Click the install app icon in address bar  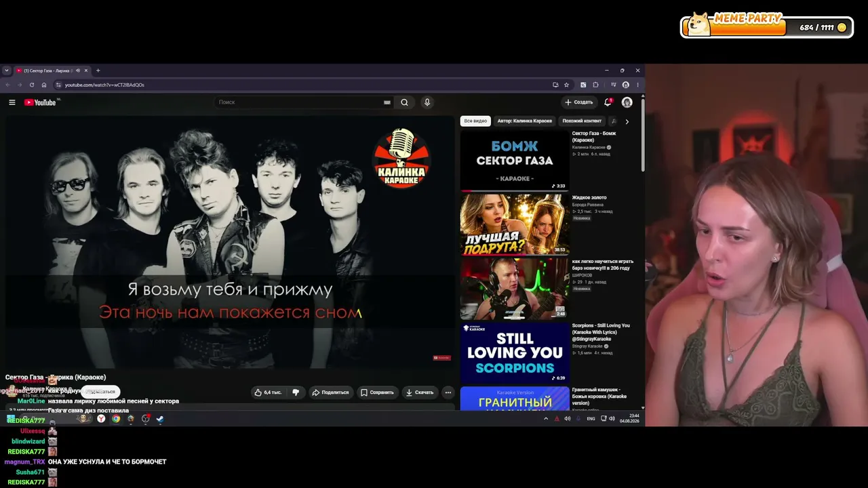(x=555, y=85)
